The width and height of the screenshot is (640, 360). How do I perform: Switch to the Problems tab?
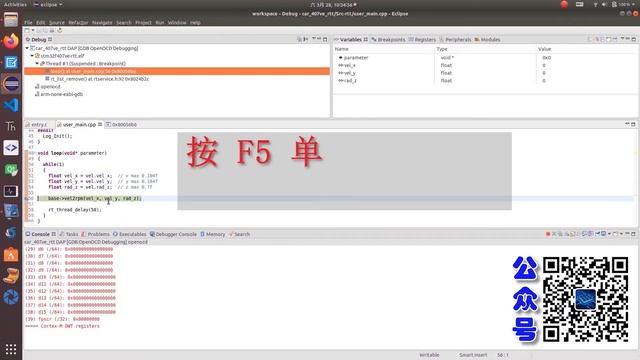pyautogui.click(x=96, y=234)
